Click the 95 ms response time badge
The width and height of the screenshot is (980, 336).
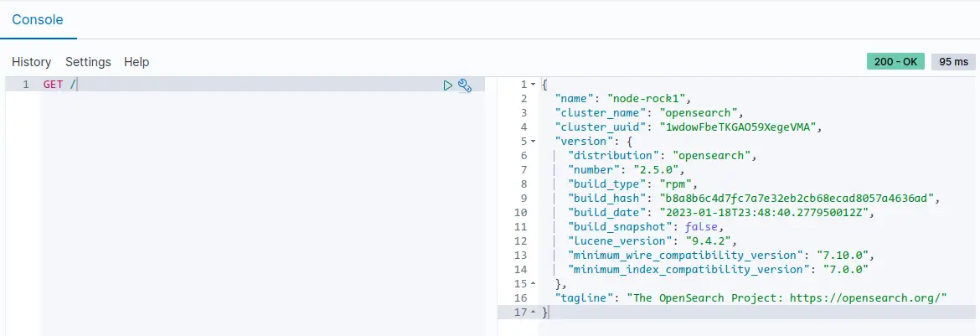[x=953, y=62]
